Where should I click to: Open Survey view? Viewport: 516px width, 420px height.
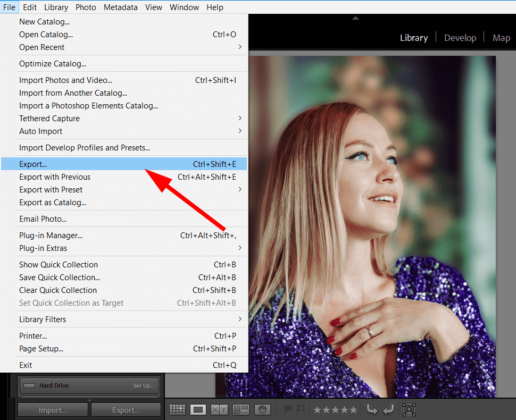point(240,409)
